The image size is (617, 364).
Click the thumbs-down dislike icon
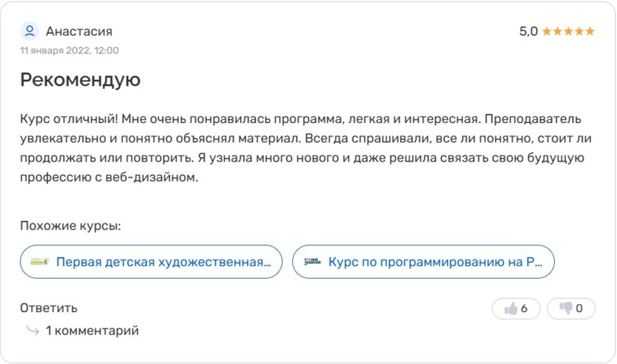pos(565,308)
